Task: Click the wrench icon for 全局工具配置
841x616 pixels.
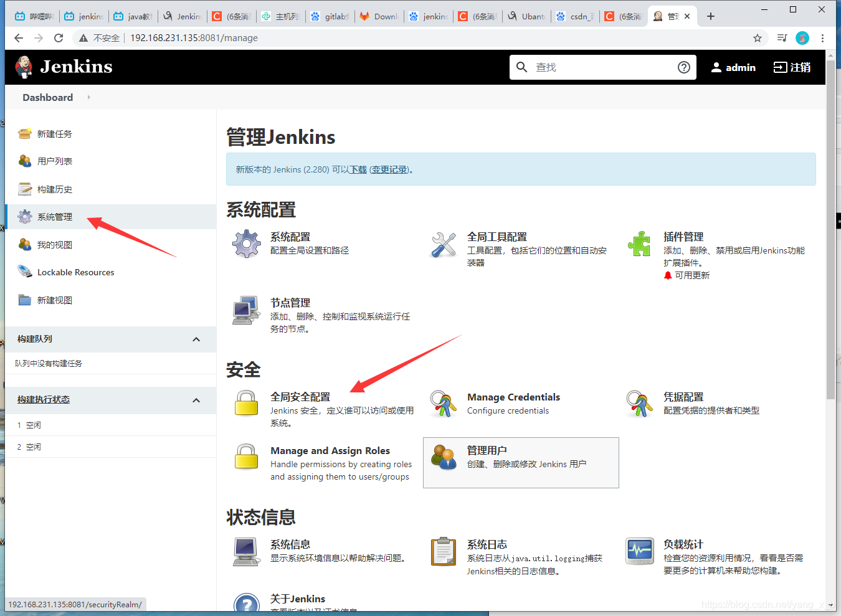Action: [444, 244]
